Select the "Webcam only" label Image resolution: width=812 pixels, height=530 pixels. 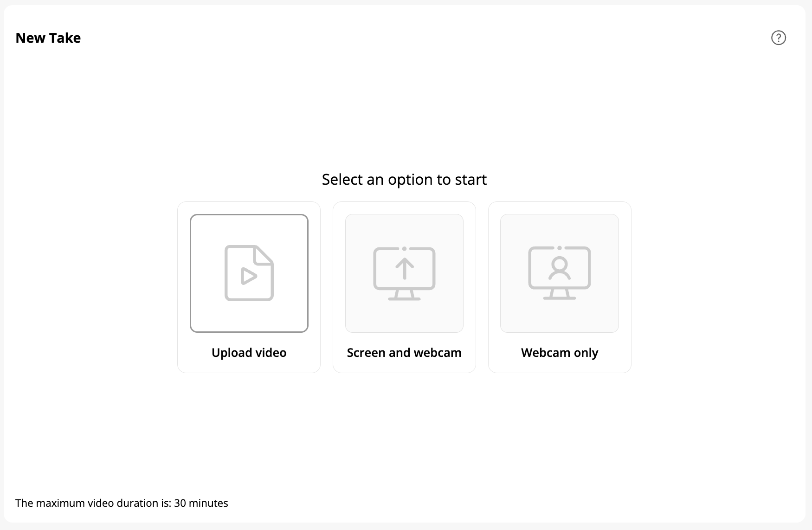560,353
